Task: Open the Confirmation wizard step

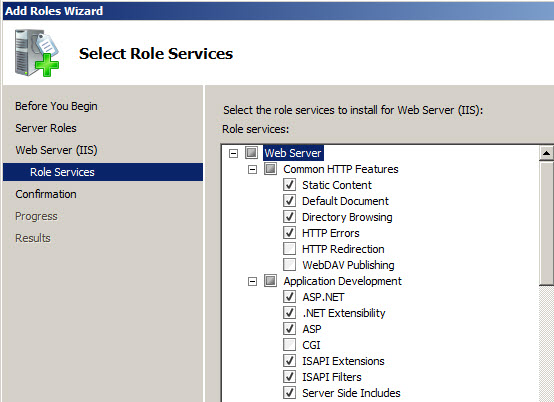Action: tap(46, 194)
